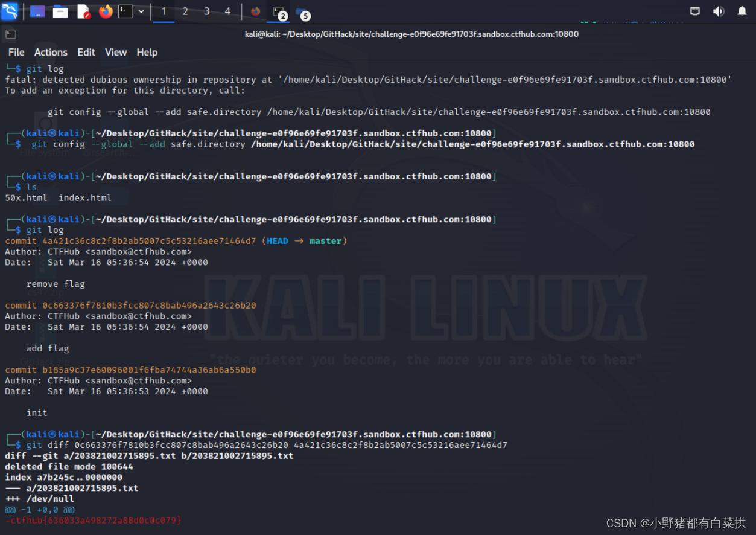Click 'To add an exception' message line
Screen dimensions: 756x535
pos(125,91)
